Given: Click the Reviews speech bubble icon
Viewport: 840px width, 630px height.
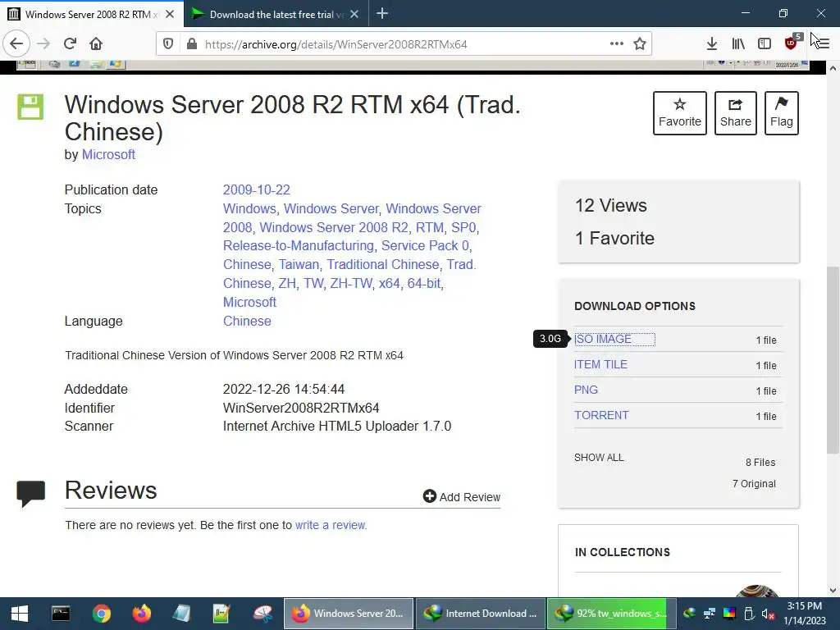Looking at the screenshot, I should pyautogui.click(x=31, y=493).
